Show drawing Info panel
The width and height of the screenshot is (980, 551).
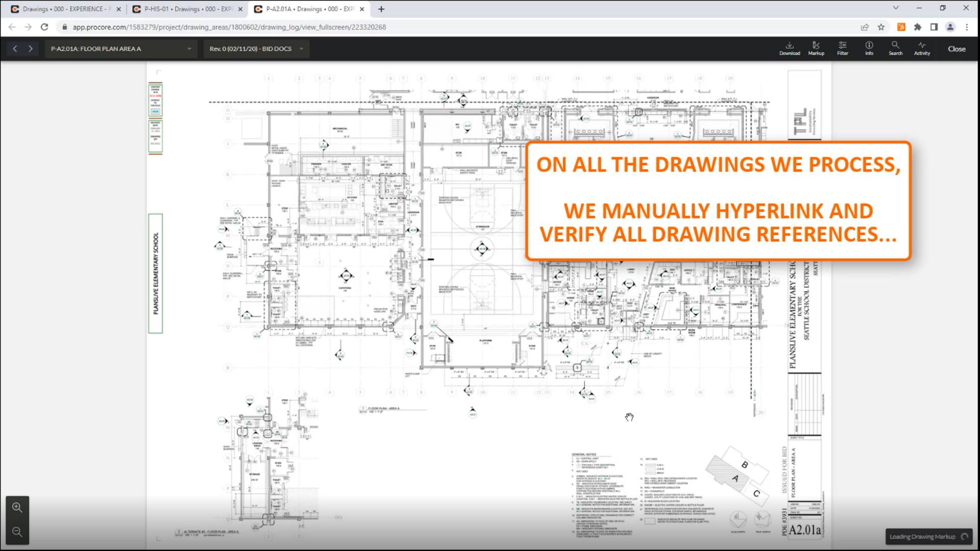coord(869,48)
